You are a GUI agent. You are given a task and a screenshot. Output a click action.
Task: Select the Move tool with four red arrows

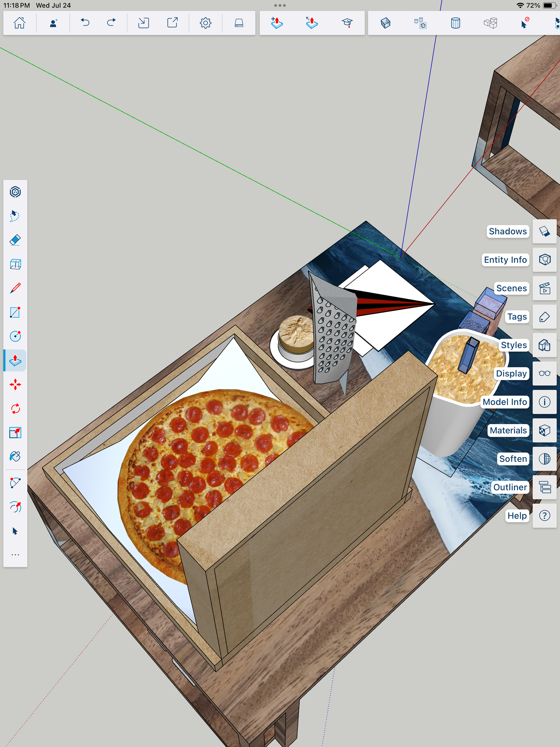pos(15,385)
